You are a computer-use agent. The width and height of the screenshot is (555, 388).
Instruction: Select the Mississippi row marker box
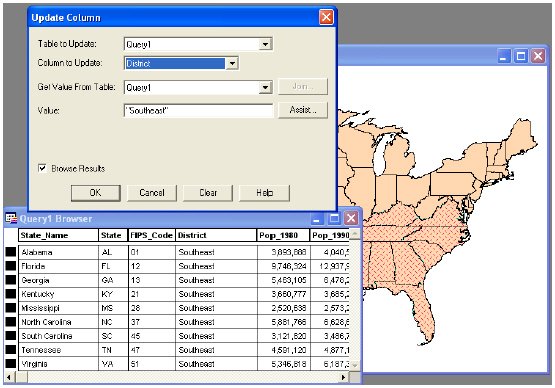pos(11,308)
